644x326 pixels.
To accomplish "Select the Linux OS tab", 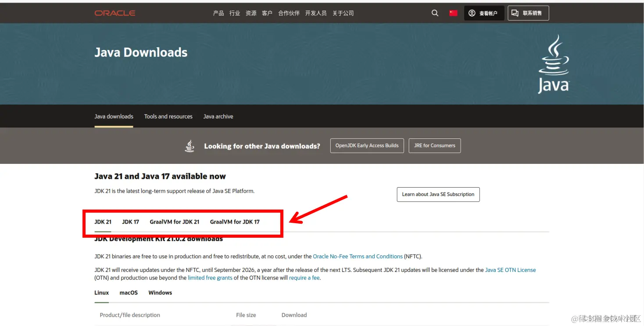I will coord(101,293).
